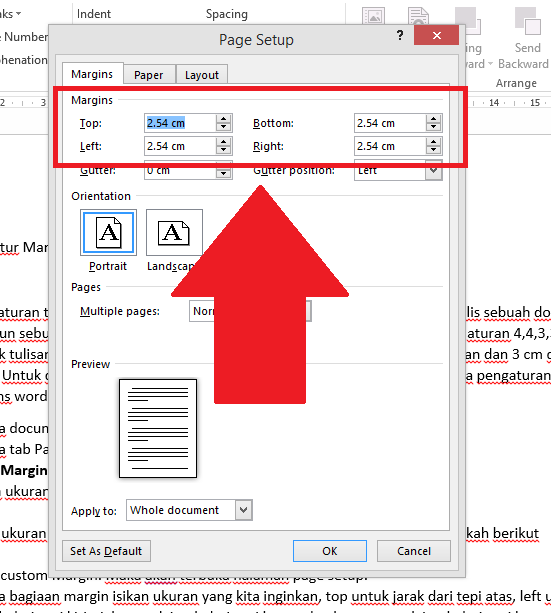Click the Bottom margin input field
The width and height of the screenshot is (551, 613).
(x=390, y=123)
